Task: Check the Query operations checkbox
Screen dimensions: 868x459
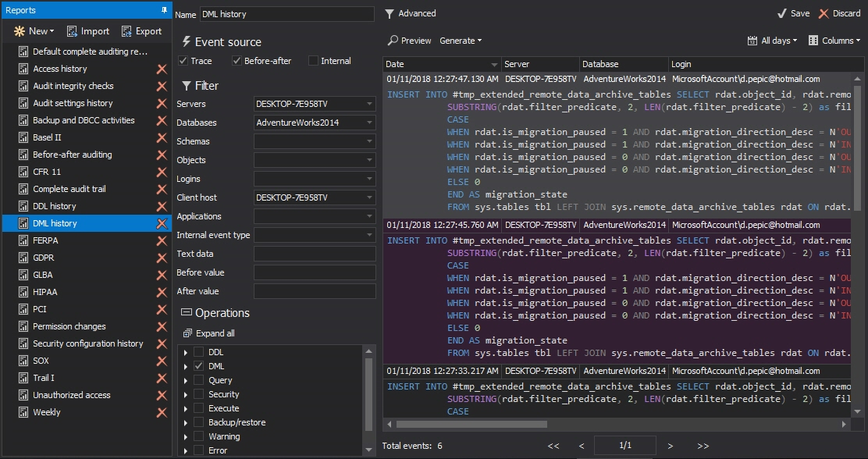Action: [199, 380]
